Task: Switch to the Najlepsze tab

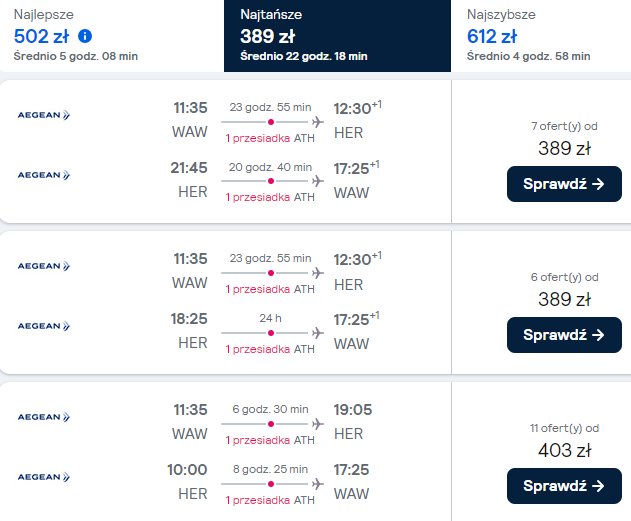Action: click(110, 36)
